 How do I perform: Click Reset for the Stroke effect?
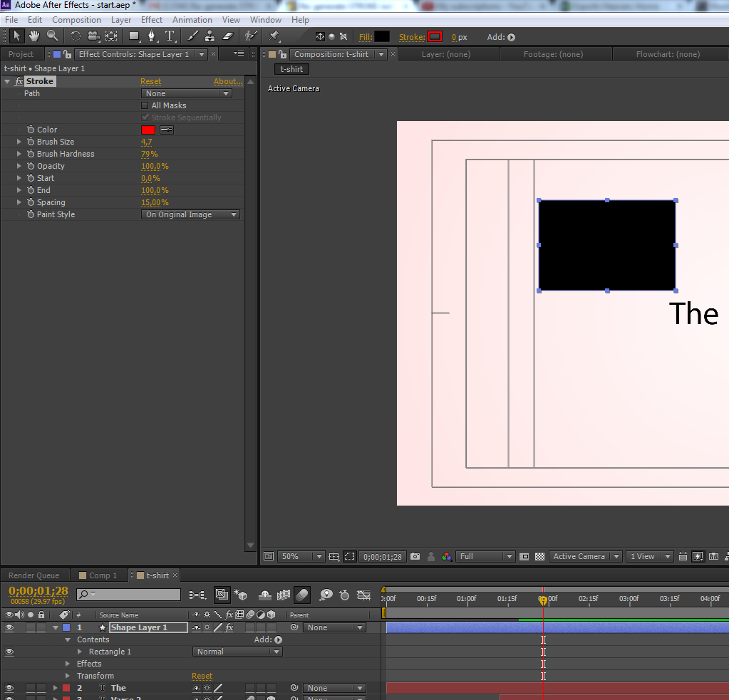pyautogui.click(x=150, y=81)
